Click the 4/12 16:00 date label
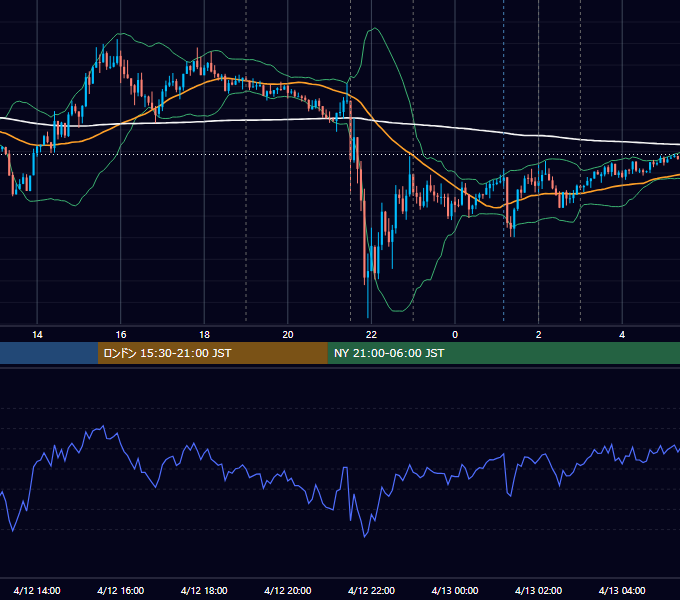 point(121,590)
